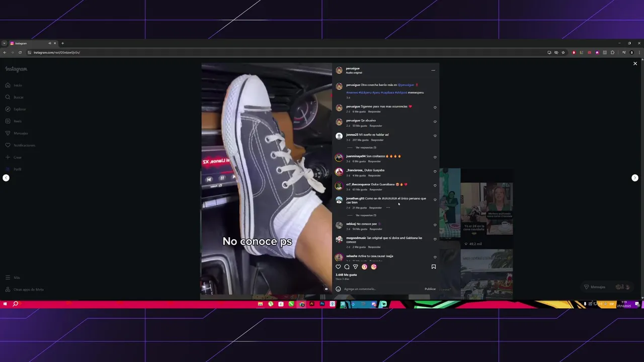Open a new browser tab with plus
The width and height of the screenshot is (644, 362).
tap(62, 43)
